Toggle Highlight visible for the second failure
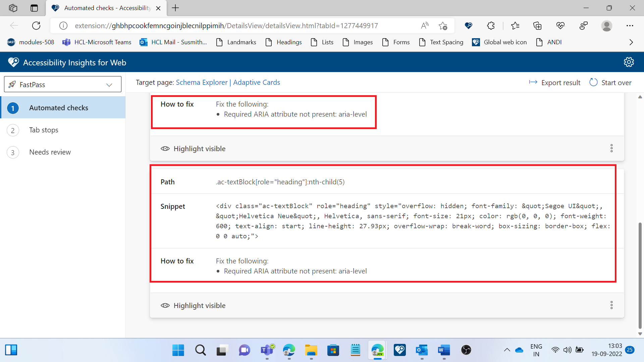This screenshot has height=362, width=644. click(x=193, y=305)
